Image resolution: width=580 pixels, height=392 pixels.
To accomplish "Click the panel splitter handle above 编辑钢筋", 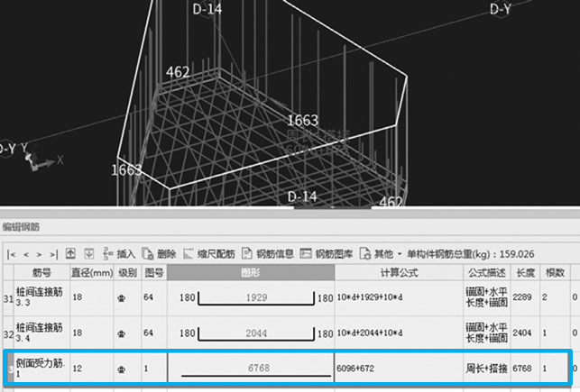I will (333, 207).
